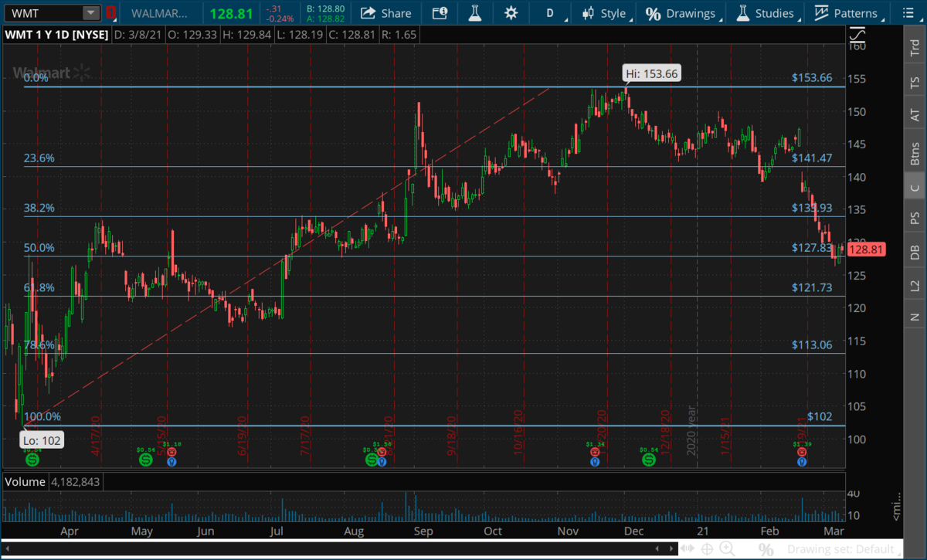
Task: Click the $121.73 Fibonacci price label
Action: (x=812, y=287)
